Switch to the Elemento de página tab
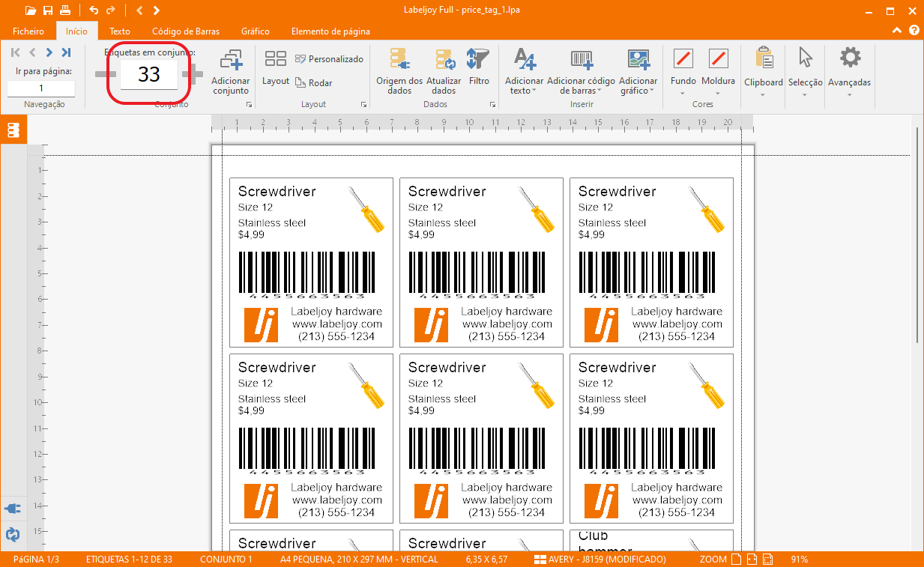924x567 pixels. coord(330,31)
